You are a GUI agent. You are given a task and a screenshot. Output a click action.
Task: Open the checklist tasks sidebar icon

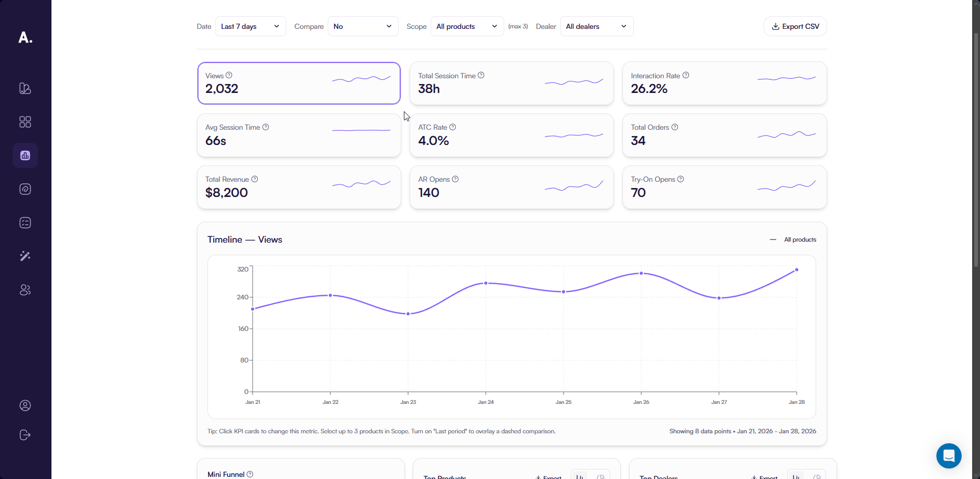25,223
